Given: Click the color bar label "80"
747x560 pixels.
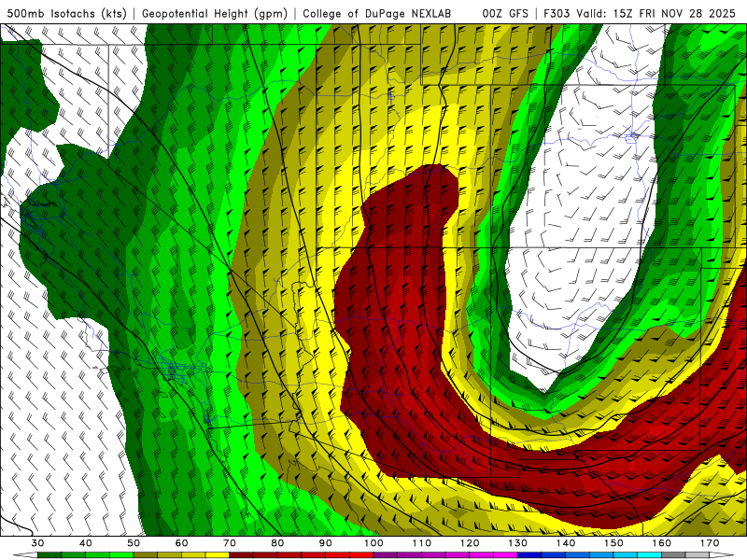Looking at the screenshot, I should tap(277, 543).
